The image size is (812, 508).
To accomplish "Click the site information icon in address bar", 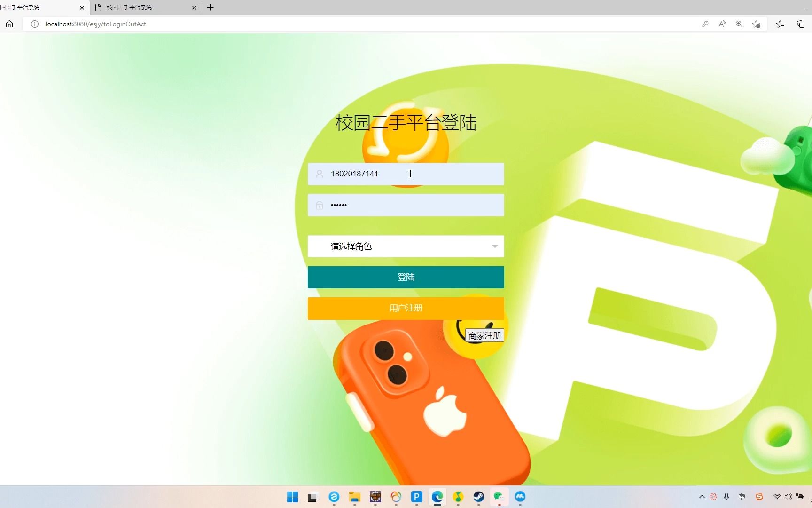I will 34,24.
